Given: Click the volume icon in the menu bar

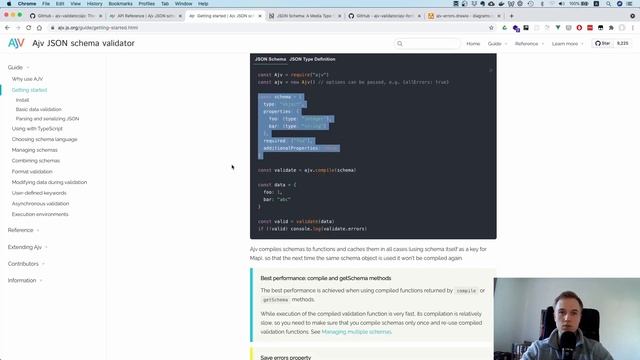Looking at the screenshot, I should pyautogui.click(x=561, y=4).
